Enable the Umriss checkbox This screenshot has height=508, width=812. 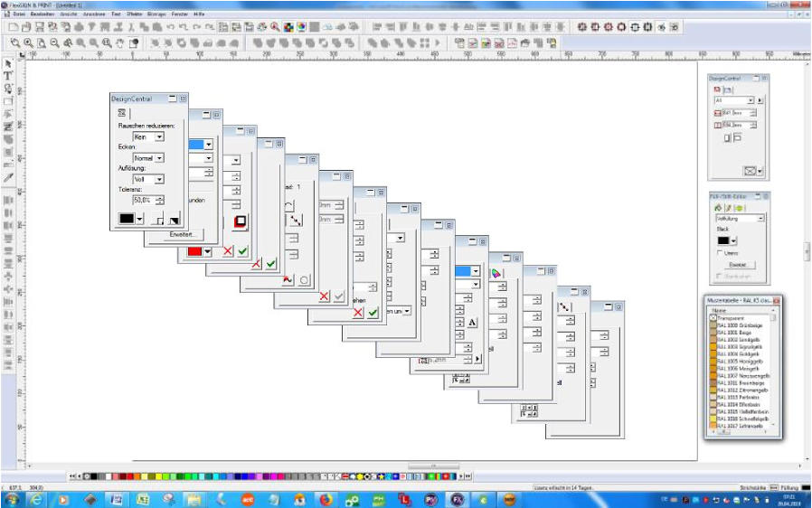(719, 253)
